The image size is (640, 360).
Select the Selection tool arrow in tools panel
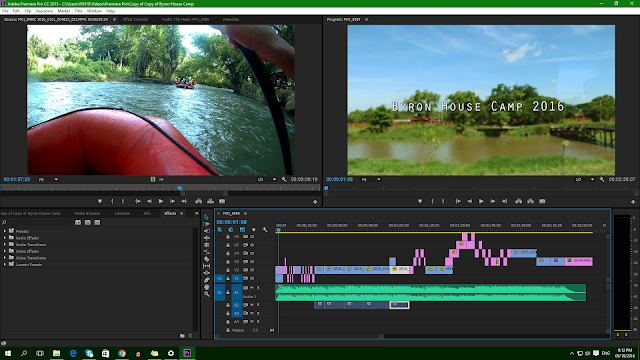tap(207, 217)
